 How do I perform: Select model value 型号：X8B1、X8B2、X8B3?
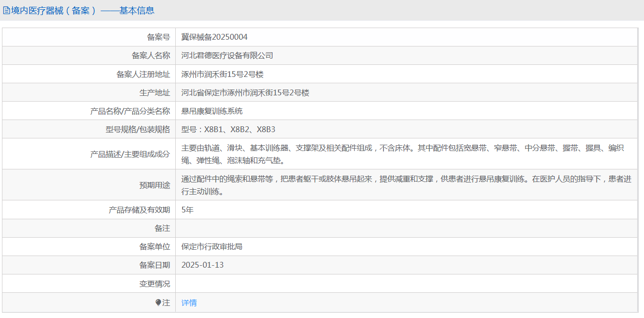tap(228, 129)
